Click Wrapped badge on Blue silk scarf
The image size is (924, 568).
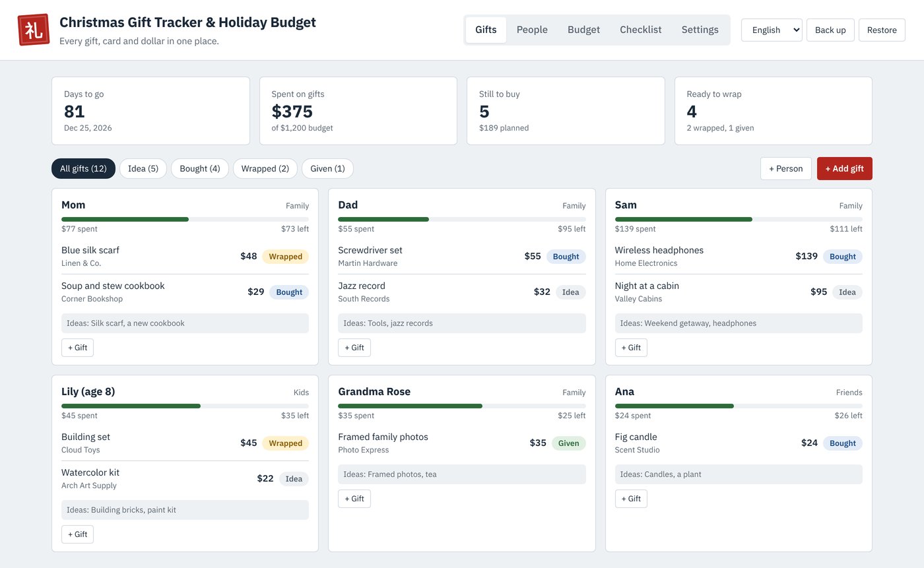285,257
